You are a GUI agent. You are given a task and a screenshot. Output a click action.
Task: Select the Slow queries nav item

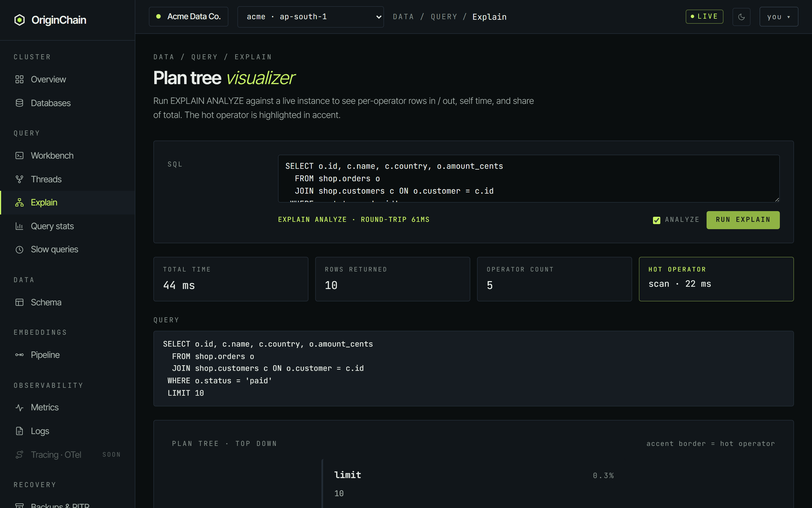click(68, 249)
